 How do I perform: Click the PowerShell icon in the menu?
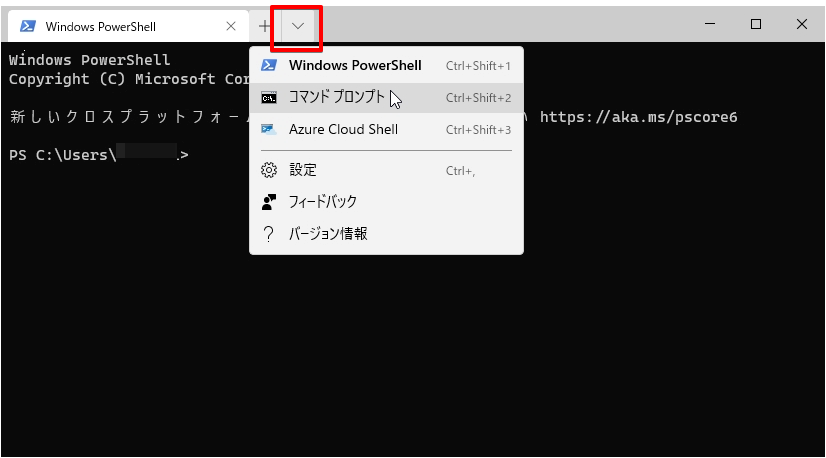[269, 65]
